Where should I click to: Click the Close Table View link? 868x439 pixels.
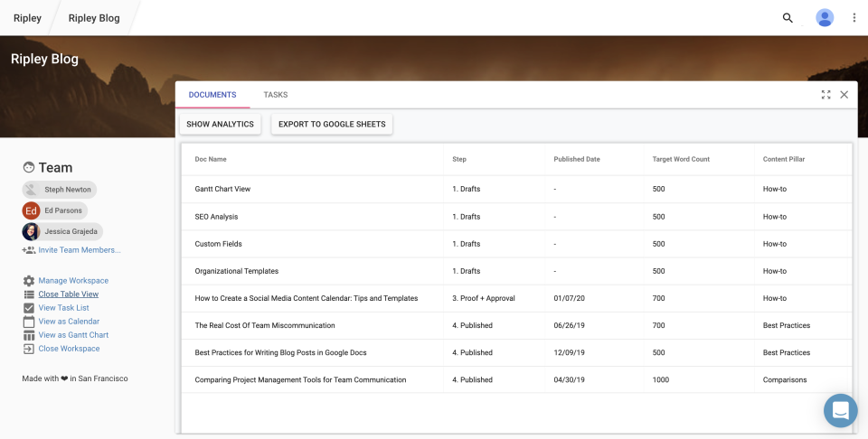pyautogui.click(x=68, y=294)
